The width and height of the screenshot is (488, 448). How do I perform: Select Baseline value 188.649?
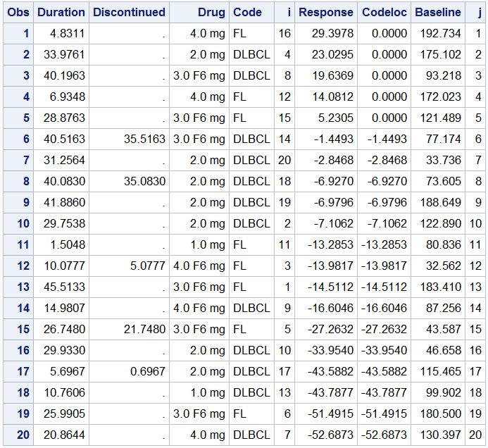tap(440, 203)
